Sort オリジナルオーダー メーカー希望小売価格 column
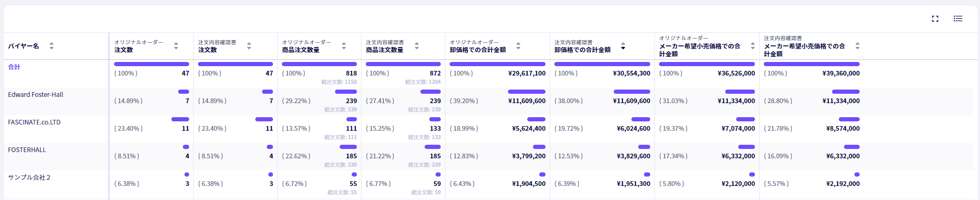 tap(753, 46)
